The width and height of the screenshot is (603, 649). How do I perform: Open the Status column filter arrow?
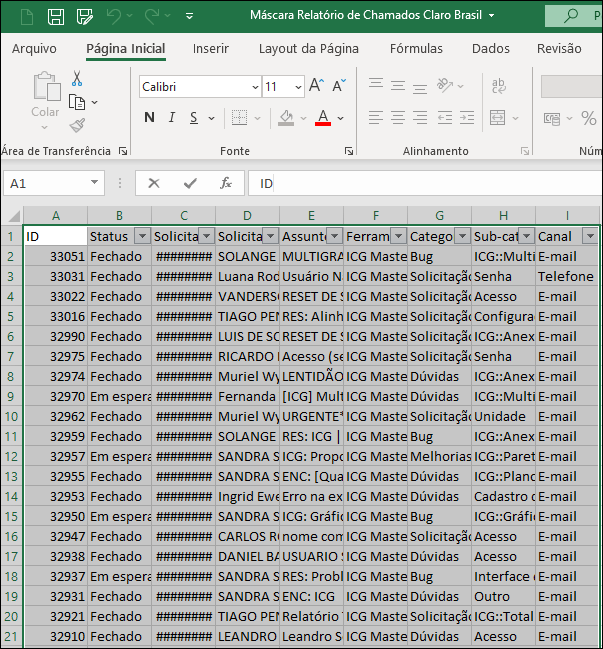click(x=142, y=236)
